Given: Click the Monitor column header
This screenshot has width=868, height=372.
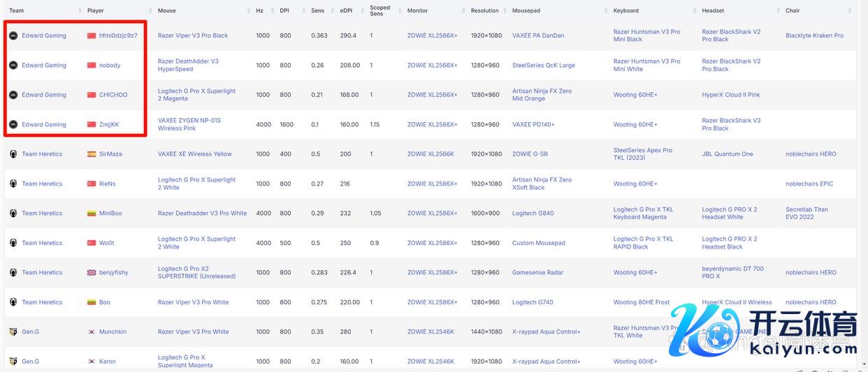Looking at the screenshot, I should tap(417, 11).
